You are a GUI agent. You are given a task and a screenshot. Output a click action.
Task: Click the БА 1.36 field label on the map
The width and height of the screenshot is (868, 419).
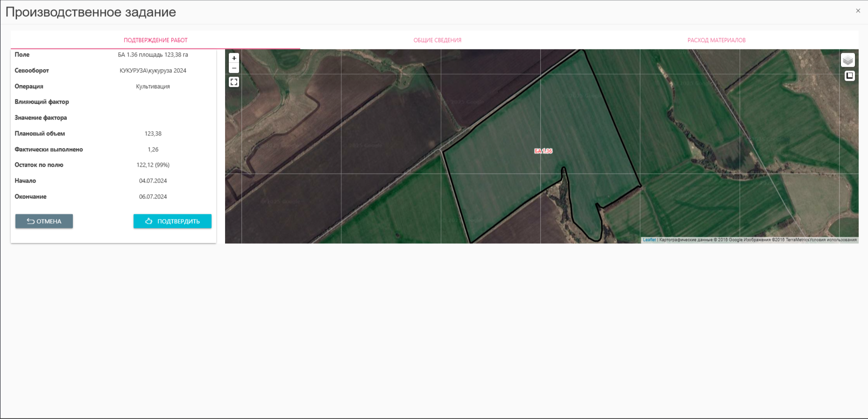(543, 151)
